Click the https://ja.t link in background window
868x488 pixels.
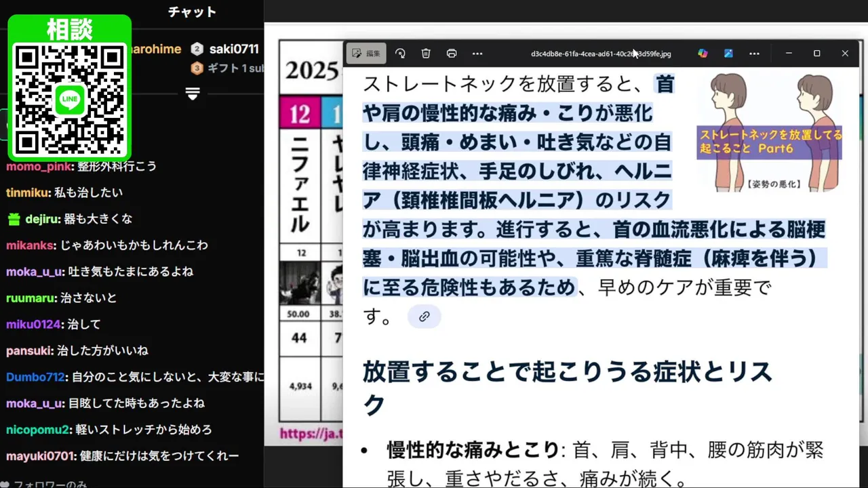point(311,434)
